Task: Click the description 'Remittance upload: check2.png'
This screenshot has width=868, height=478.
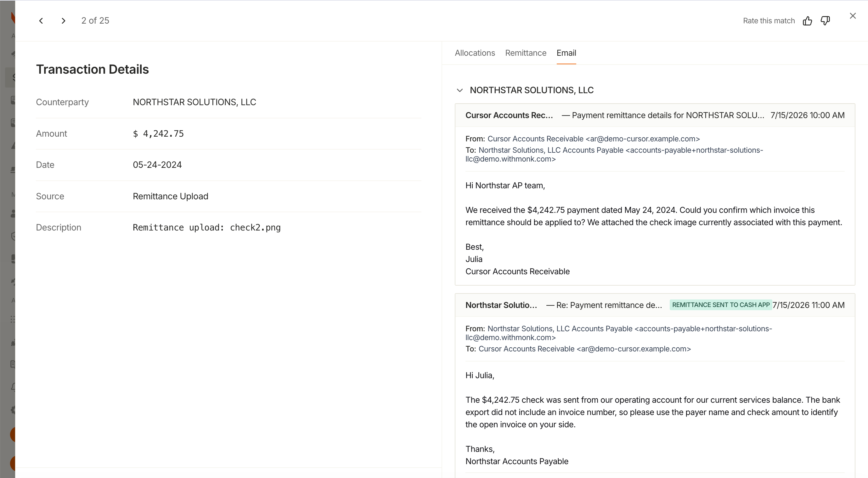Action: click(x=206, y=228)
